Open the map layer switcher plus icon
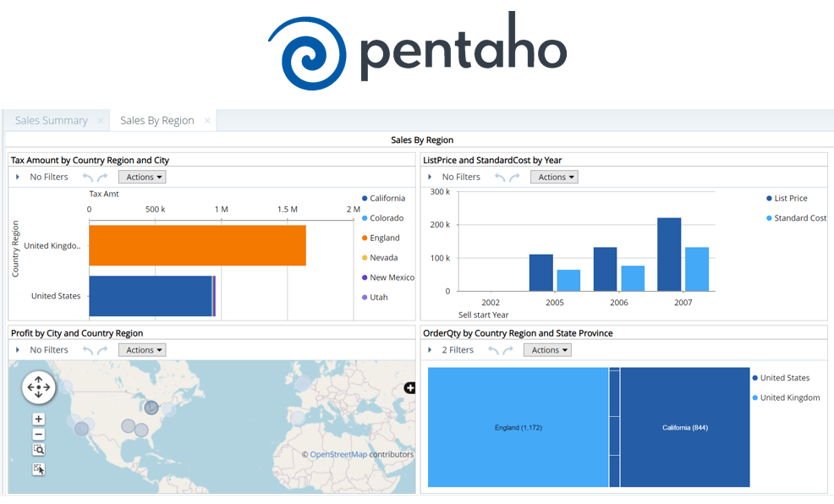The image size is (834, 504). point(410,388)
